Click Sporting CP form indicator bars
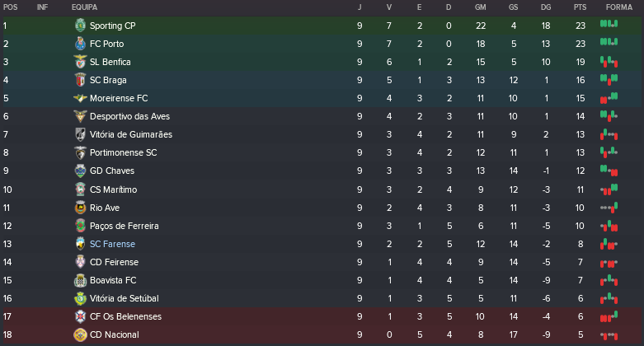The width and height of the screenshot is (644, 346). tap(609, 26)
